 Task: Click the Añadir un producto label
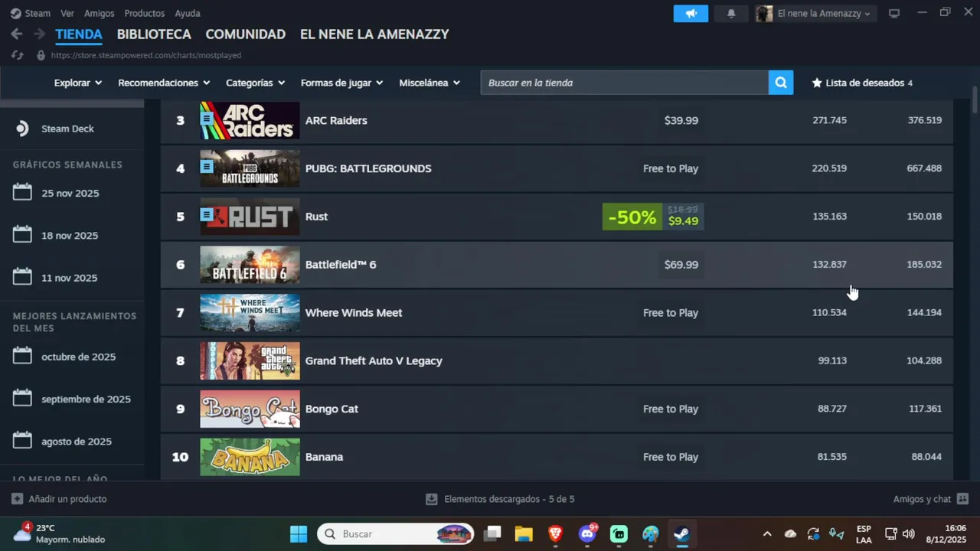[67, 499]
